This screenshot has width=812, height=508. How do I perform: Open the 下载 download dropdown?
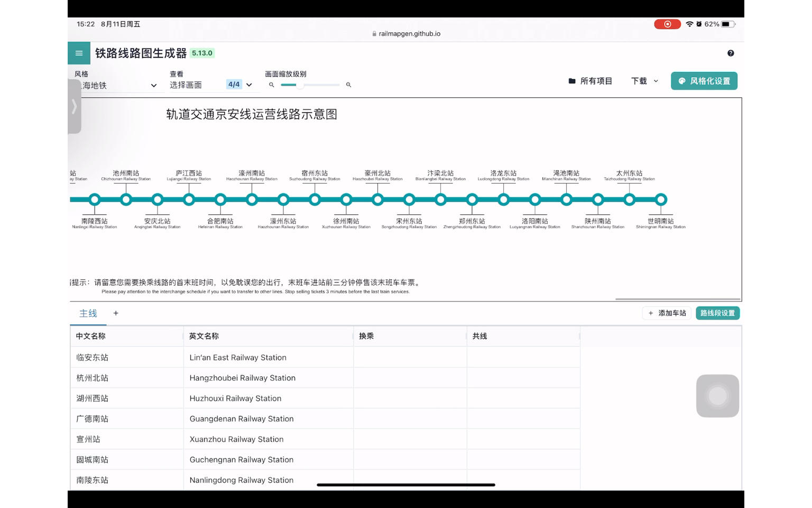(x=644, y=81)
